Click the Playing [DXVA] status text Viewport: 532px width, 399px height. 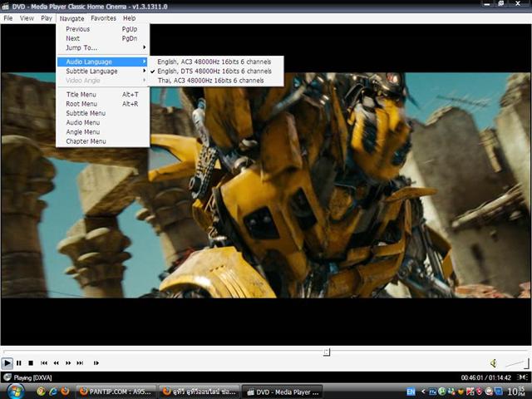[33, 377]
